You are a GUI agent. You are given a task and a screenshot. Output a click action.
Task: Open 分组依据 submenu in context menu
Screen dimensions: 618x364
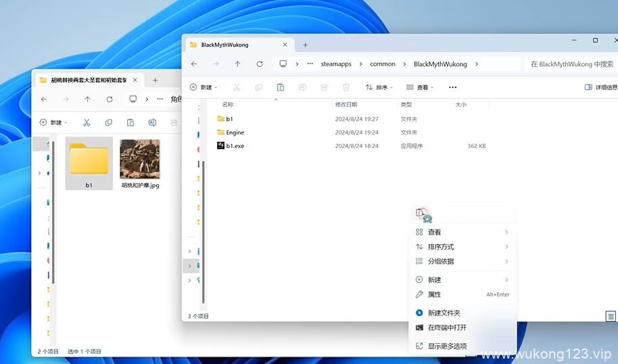click(462, 261)
